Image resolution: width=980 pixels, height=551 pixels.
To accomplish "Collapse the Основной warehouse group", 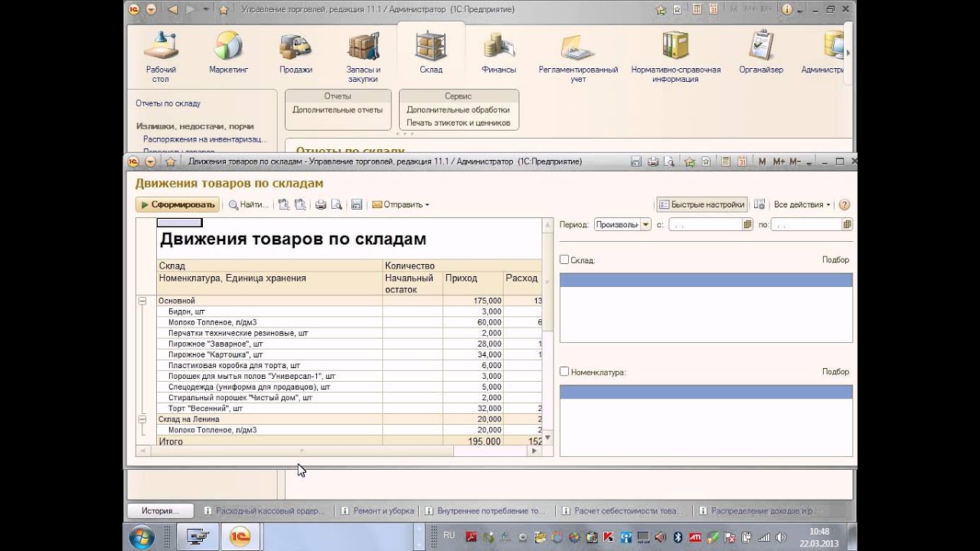I will (x=142, y=301).
